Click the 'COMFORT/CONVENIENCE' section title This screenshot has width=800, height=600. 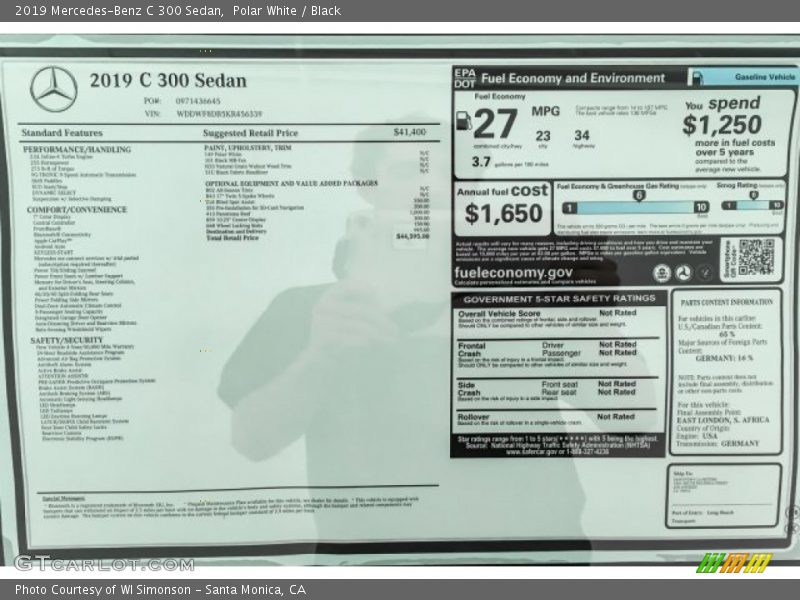77,210
